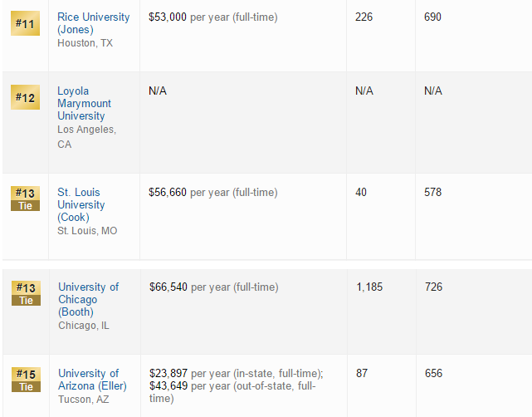Visit the St. Louis University (Cook) page
This screenshot has height=417, width=532.
81,205
